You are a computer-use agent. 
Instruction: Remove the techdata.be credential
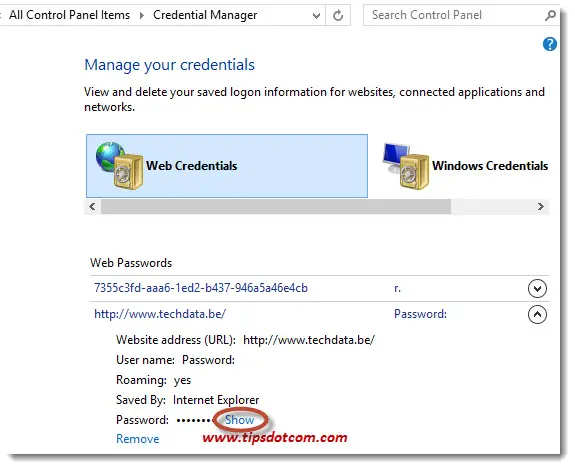click(x=138, y=439)
